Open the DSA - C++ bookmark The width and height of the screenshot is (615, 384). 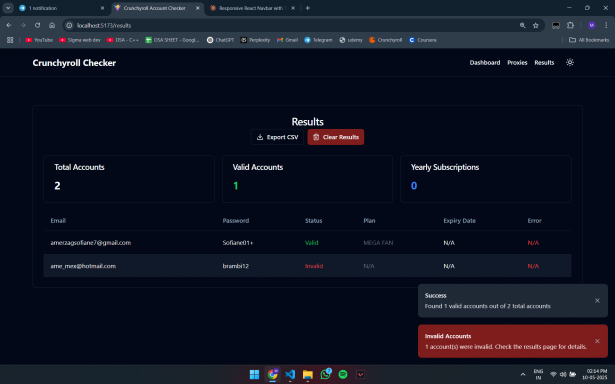(122, 40)
